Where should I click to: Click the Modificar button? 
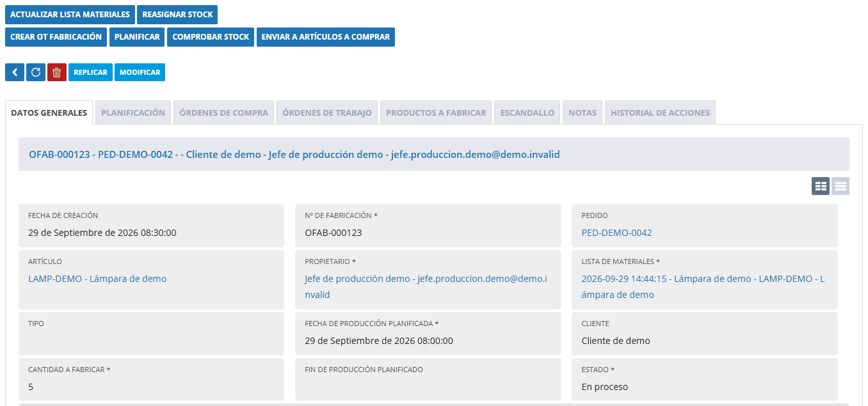click(x=140, y=72)
